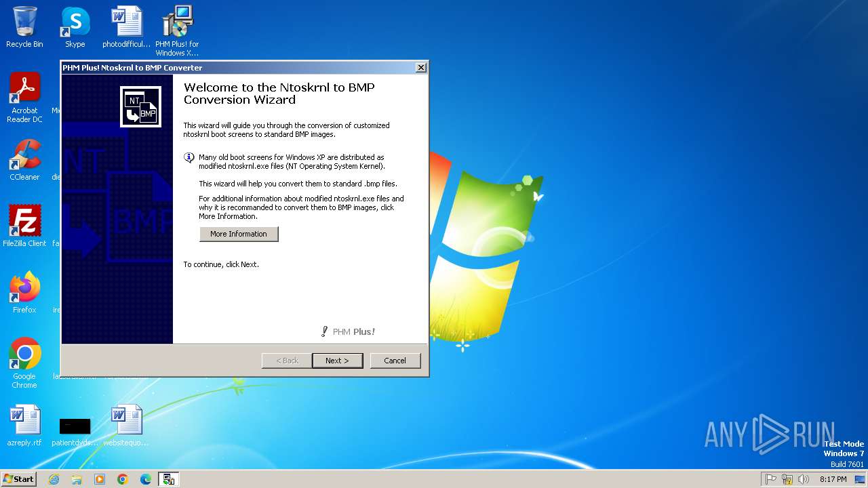
Task: Switch to PHM Plus taskbar window button
Action: (169, 479)
